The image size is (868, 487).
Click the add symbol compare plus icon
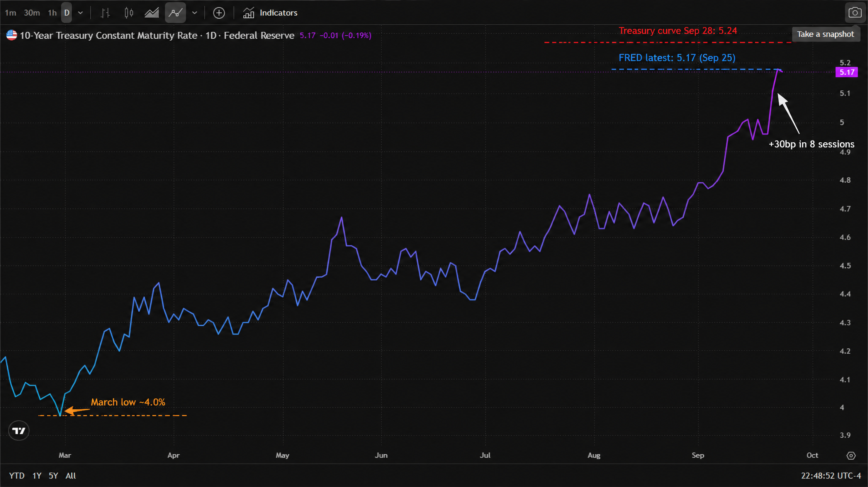pyautogui.click(x=219, y=13)
